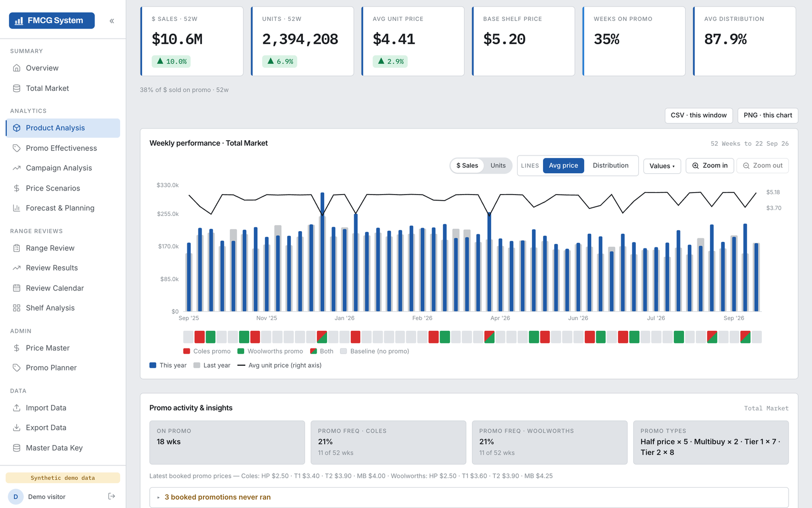This screenshot has height=508, width=812.
Task: Switch chart bars to $ Sales
Action: click(467, 166)
